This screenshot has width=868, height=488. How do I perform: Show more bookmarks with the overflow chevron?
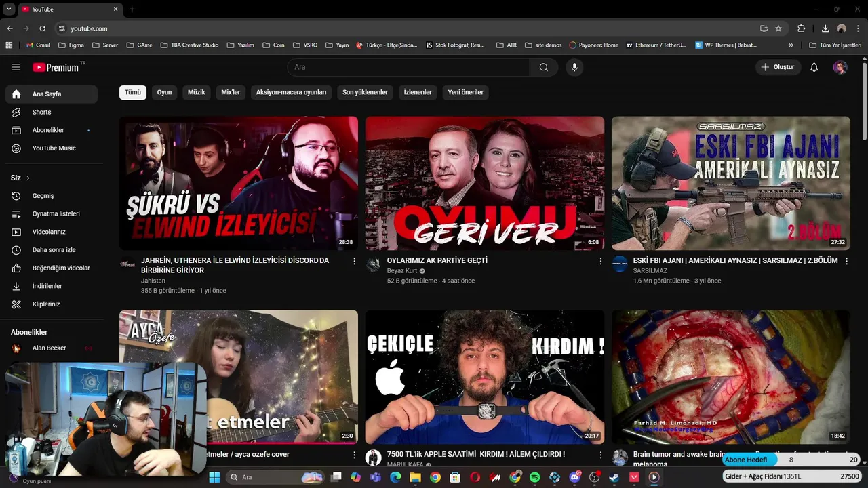pos(791,45)
